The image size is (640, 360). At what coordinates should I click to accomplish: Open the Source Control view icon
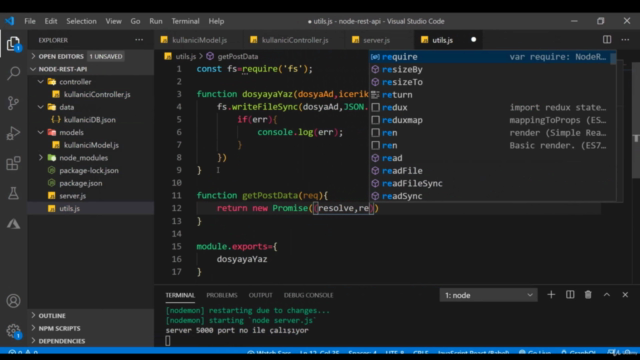point(13,103)
